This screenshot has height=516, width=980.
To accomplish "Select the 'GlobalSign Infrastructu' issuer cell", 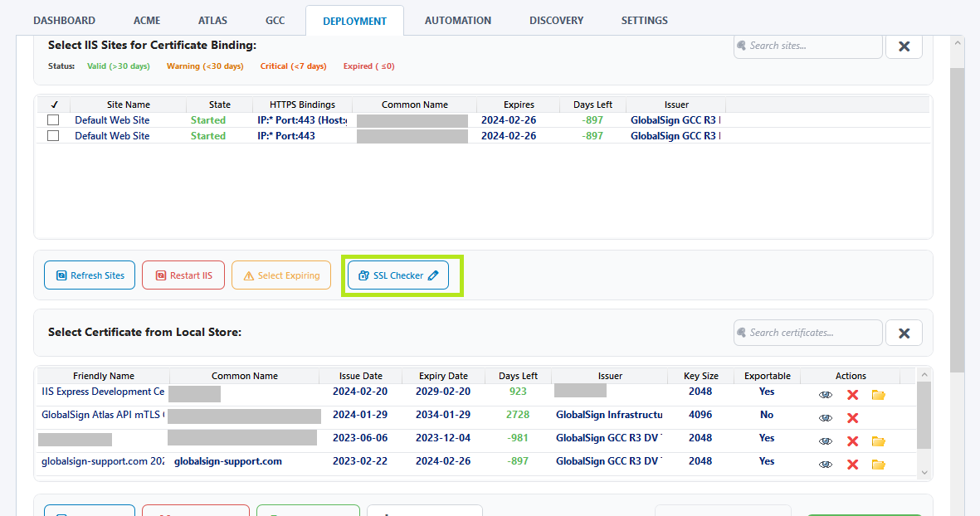I will point(609,415).
